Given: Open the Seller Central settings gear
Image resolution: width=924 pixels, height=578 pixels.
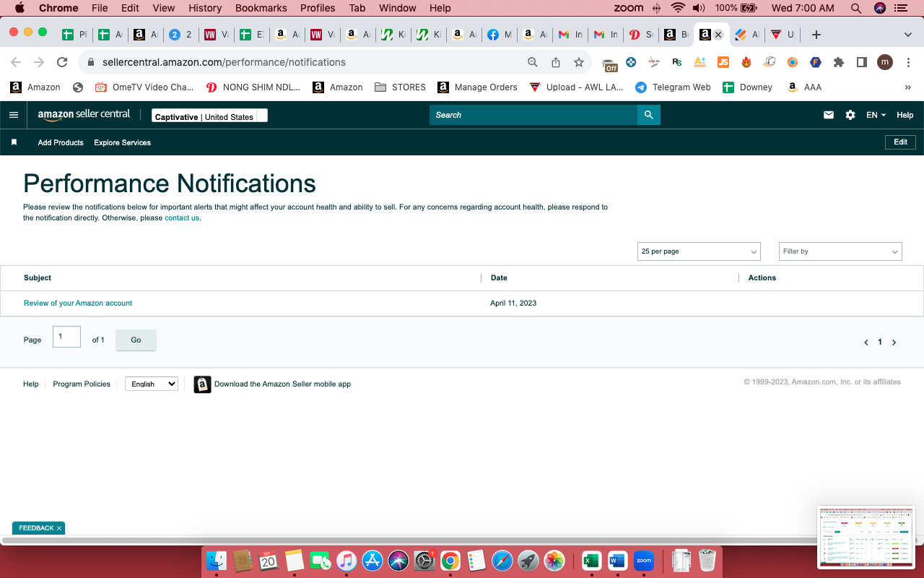Looking at the screenshot, I should point(850,115).
